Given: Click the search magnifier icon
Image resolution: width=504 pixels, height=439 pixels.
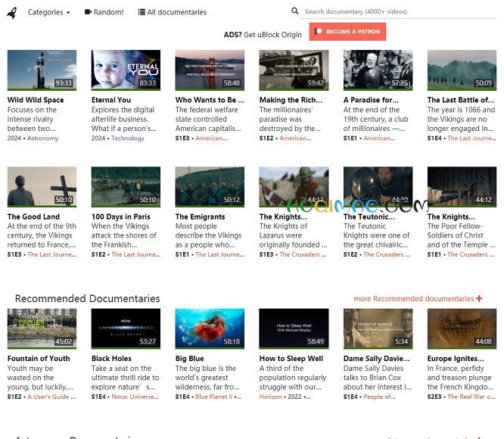Looking at the screenshot, I should pyautogui.click(x=294, y=11).
